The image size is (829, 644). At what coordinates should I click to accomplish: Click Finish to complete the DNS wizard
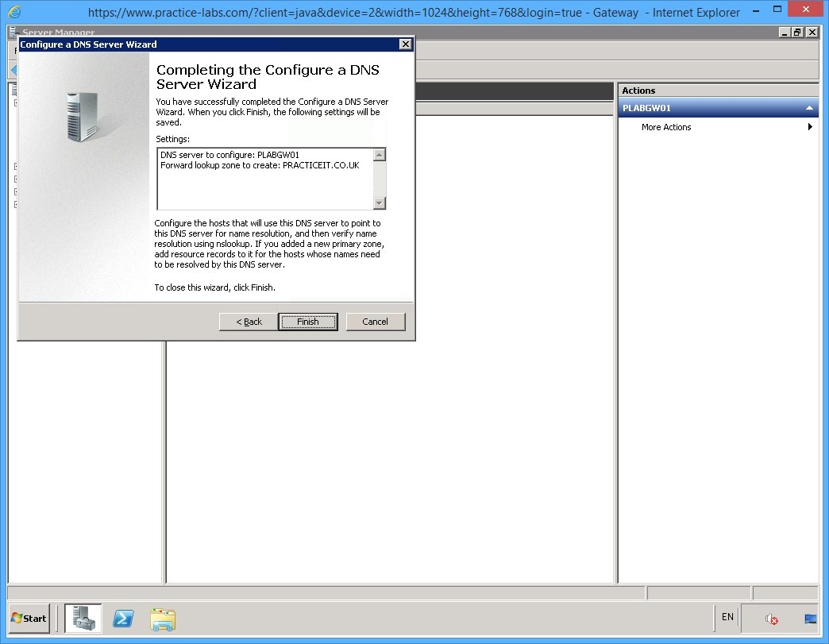tap(308, 322)
